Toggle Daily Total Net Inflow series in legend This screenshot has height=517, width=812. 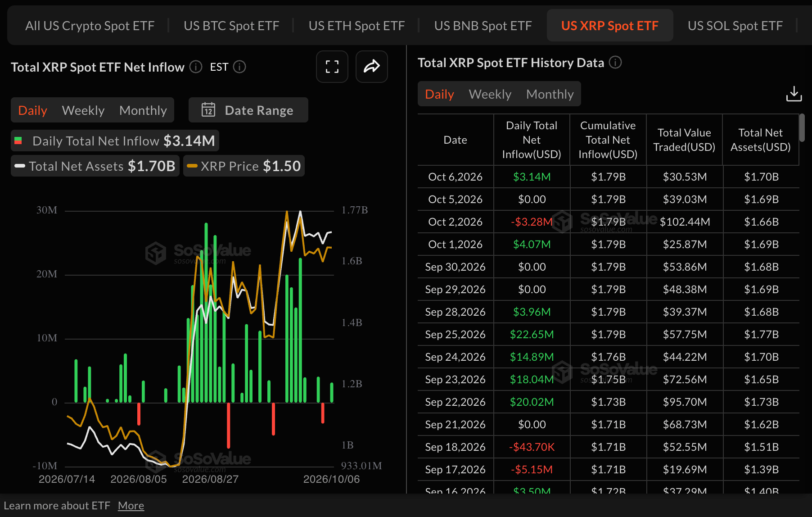coord(115,141)
